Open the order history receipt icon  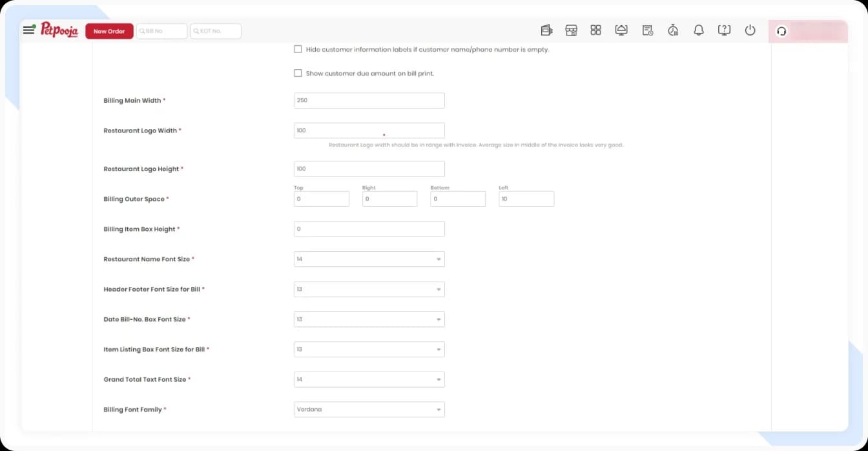[647, 30]
